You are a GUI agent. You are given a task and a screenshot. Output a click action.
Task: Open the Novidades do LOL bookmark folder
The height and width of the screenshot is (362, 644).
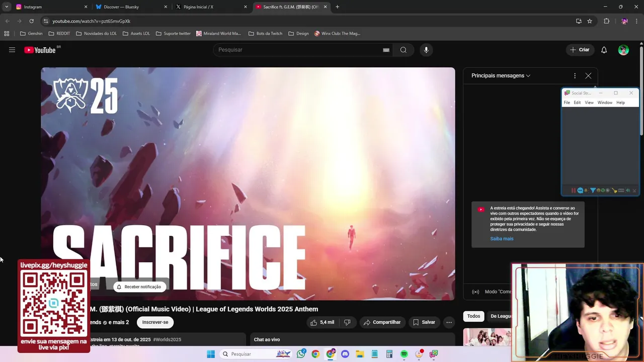pyautogui.click(x=96, y=34)
